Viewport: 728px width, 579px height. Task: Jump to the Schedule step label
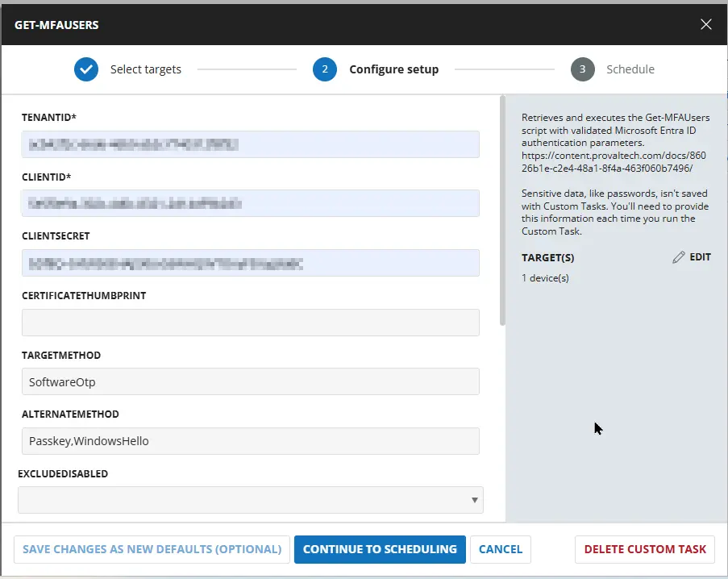630,69
